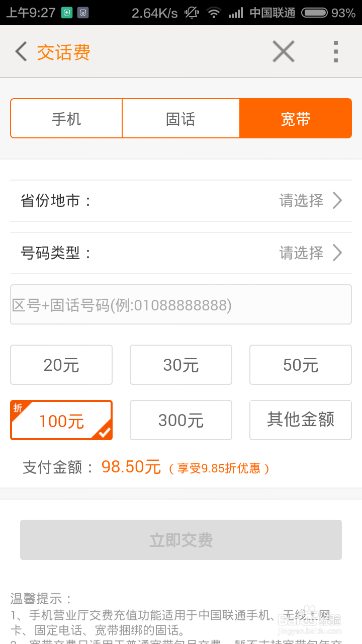This screenshot has height=644, width=362.
Task: Expand the 省份地市 selector
Action: pos(181,201)
